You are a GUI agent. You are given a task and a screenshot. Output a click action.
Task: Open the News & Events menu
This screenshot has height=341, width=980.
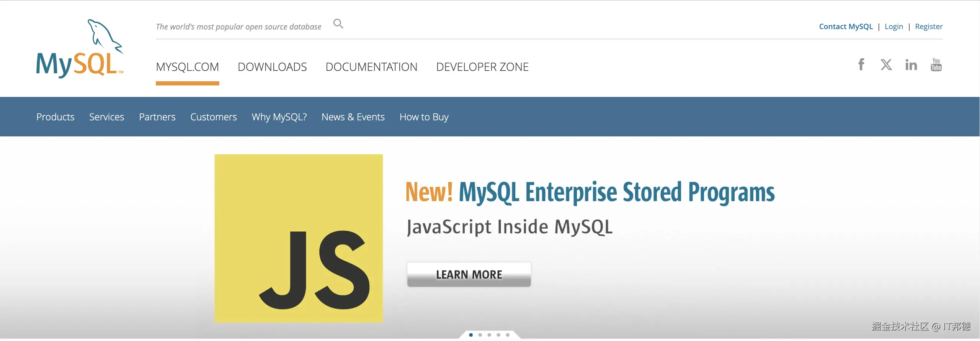click(x=353, y=117)
